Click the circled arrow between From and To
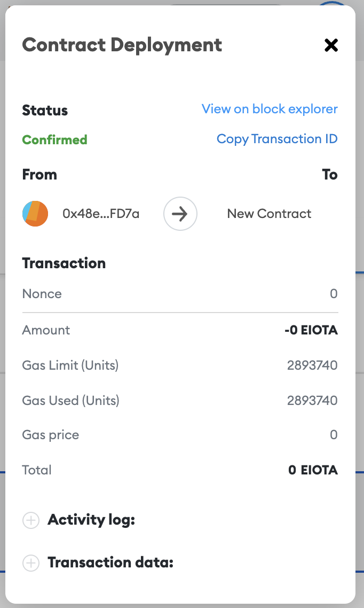 [x=180, y=214]
